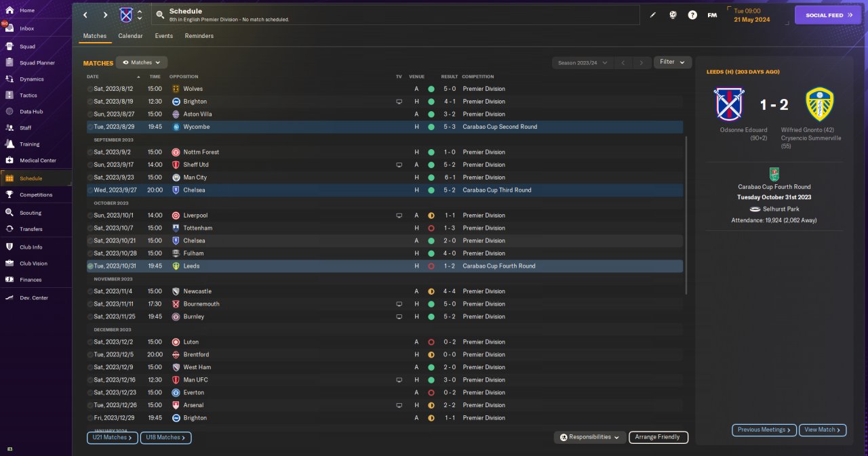Untick the selected Leeds match circle
Image resolution: width=868 pixels, height=456 pixels.
click(90, 266)
